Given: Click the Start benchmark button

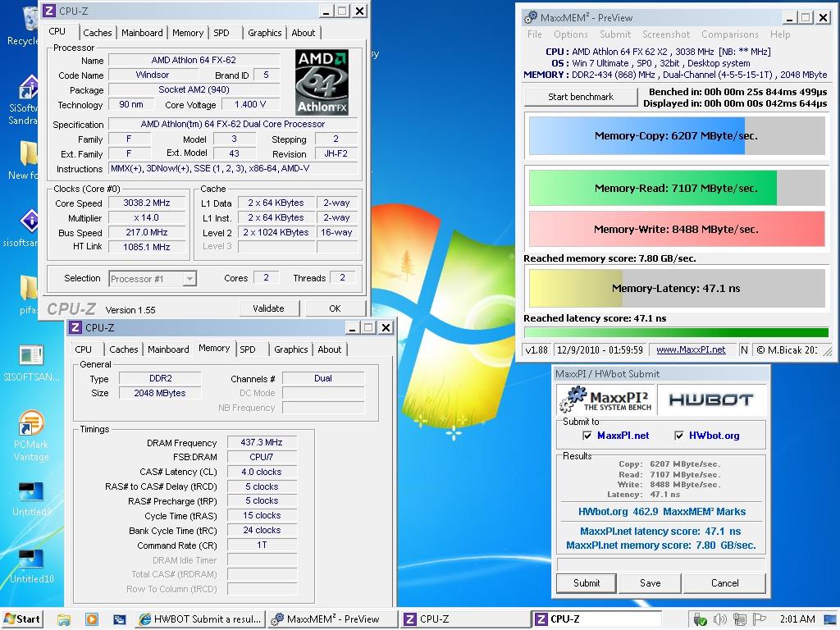Looking at the screenshot, I should tap(581, 97).
